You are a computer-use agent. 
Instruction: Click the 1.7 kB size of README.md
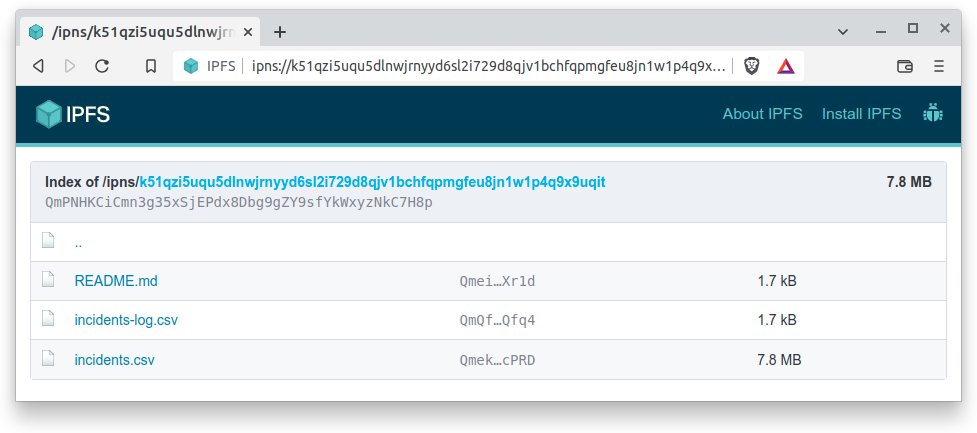click(x=777, y=281)
